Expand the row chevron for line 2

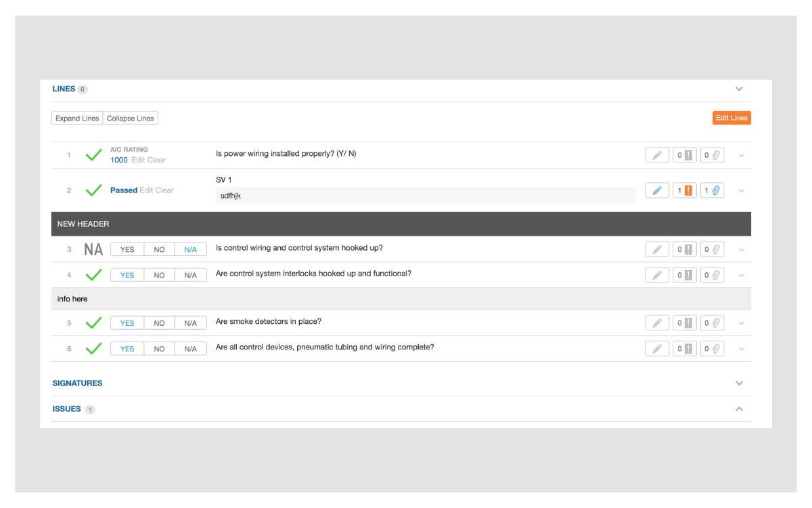742,191
